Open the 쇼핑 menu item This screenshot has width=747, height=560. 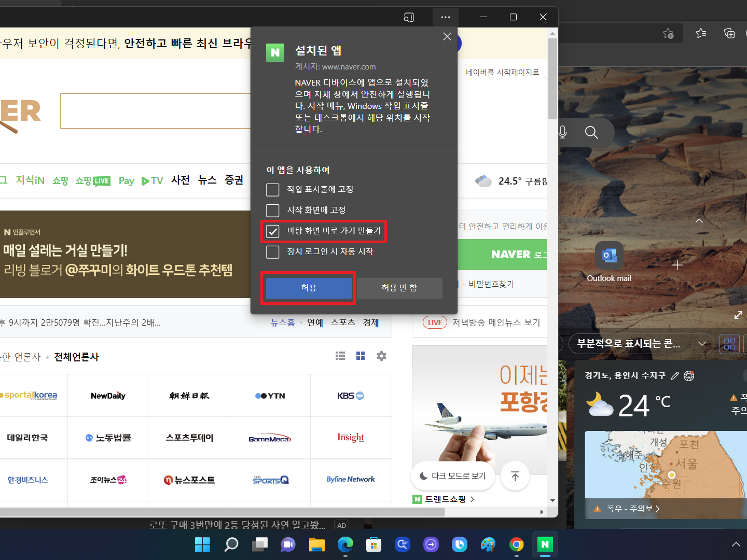[60, 180]
